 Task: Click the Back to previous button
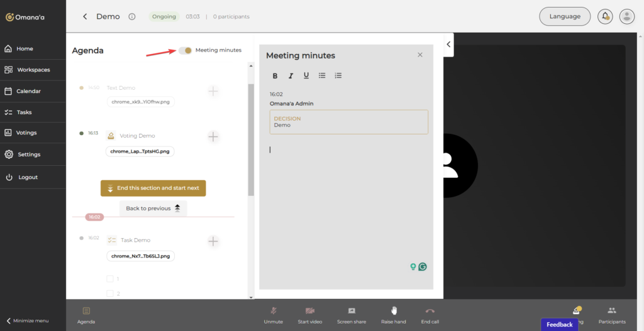pos(153,209)
